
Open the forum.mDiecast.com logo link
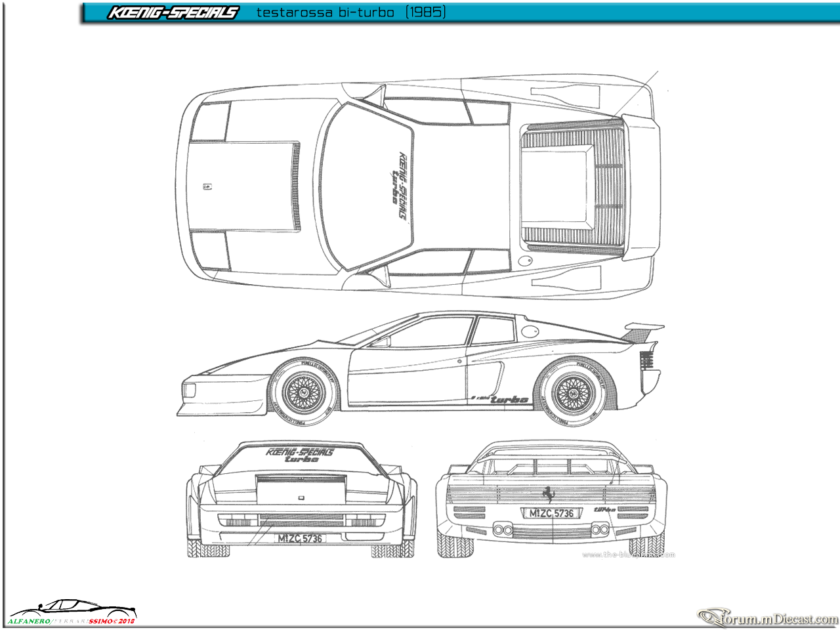tap(768, 617)
